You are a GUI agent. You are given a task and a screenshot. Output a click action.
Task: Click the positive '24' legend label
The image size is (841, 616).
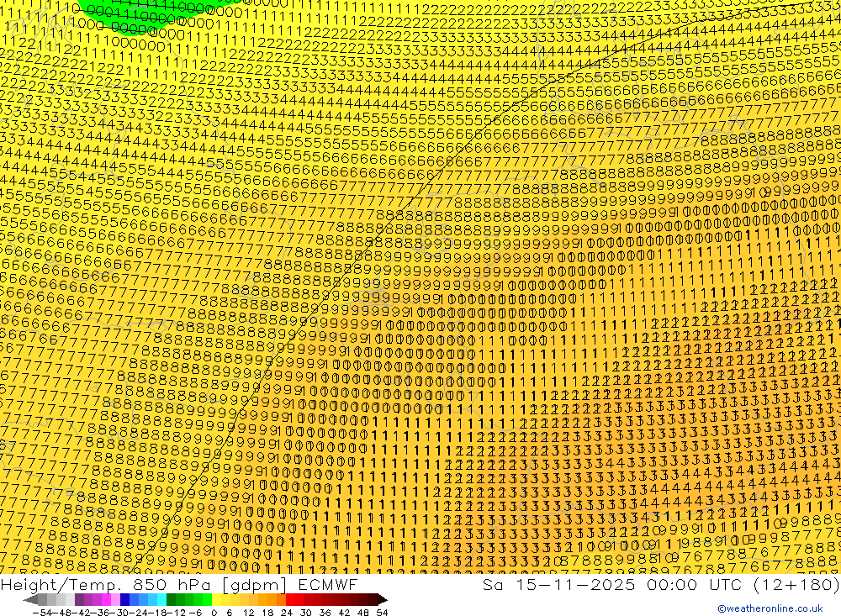click(287, 613)
